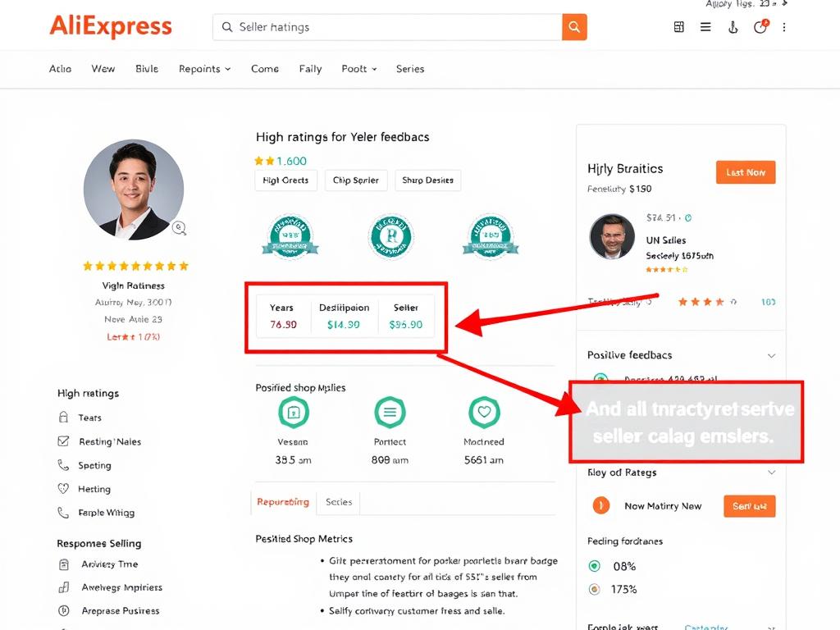Switch to the Sscies tab
The height and width of the screenshot is (630, 840).
coord(339,502)
